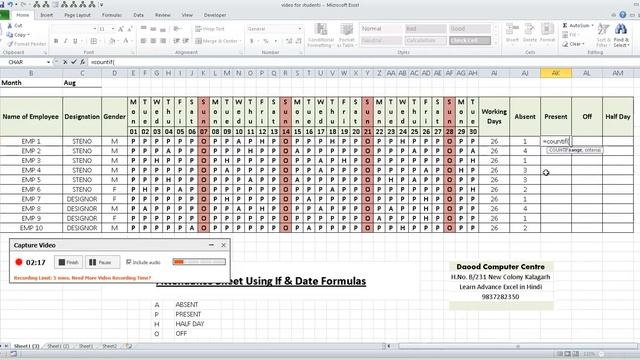Viewport: 640px width, 360px height.
Task: Click into the formula bar input
Action: click(x=363, y=62)
